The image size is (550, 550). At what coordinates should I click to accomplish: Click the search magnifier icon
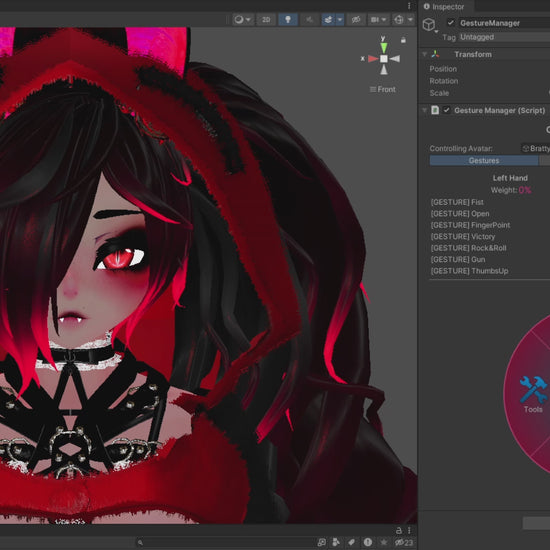(140, 543)
